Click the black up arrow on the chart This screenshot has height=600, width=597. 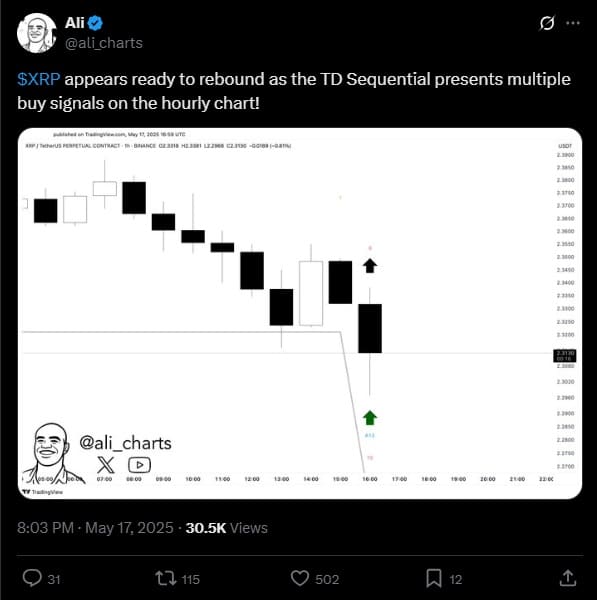[370, 266]
